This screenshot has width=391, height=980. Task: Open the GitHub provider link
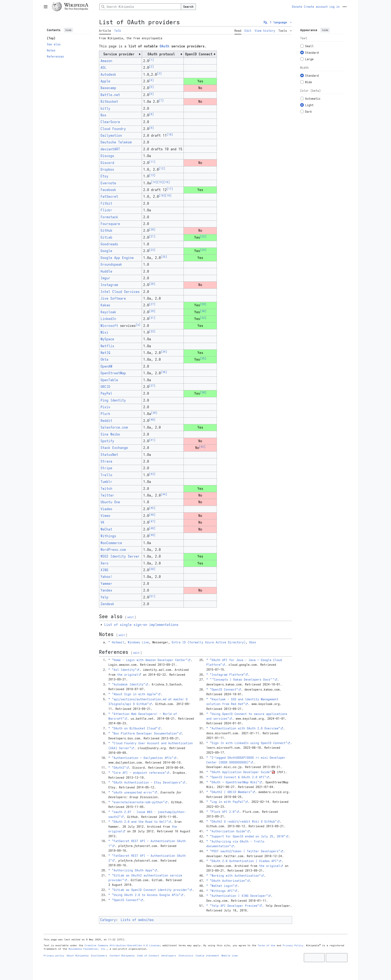pos(106,230)
